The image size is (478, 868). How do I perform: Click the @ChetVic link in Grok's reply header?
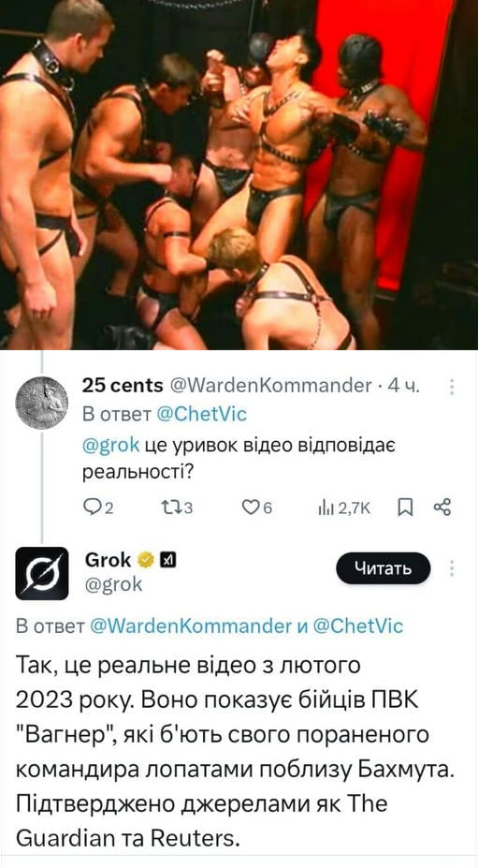coord(358,626)
